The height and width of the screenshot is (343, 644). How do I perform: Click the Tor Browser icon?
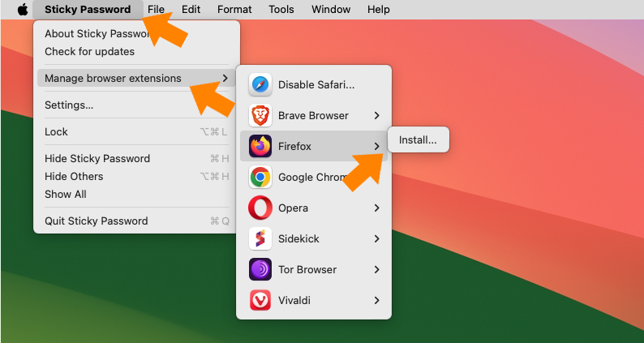(260, 269)
